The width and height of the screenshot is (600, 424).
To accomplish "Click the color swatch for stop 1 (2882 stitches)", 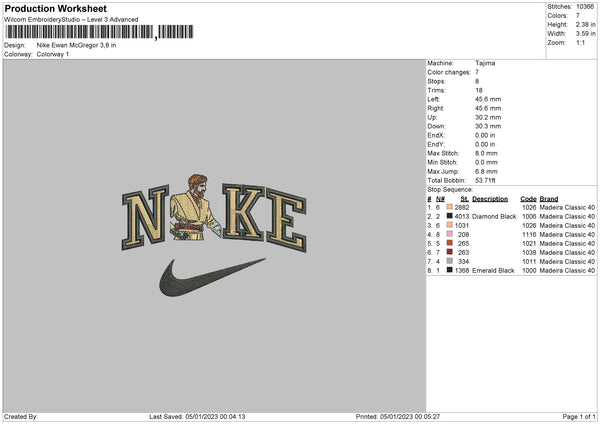I will point(450,207).
